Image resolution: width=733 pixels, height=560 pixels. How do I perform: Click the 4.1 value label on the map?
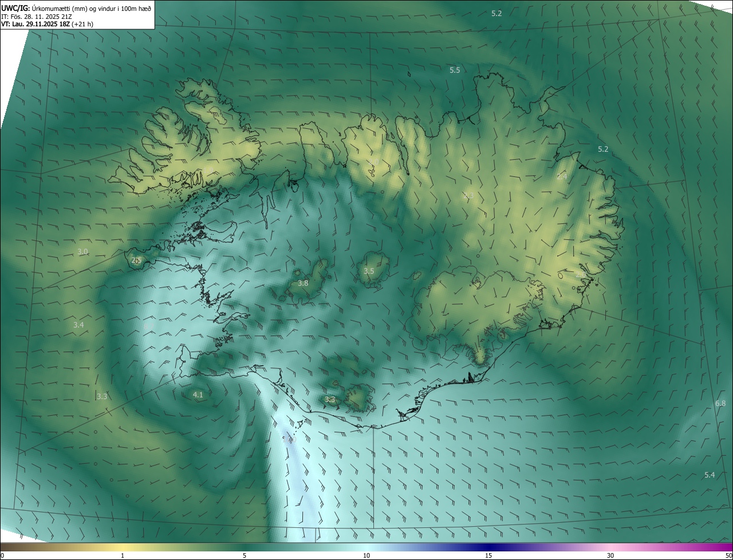pyautogui.click(x=198, y=395)
